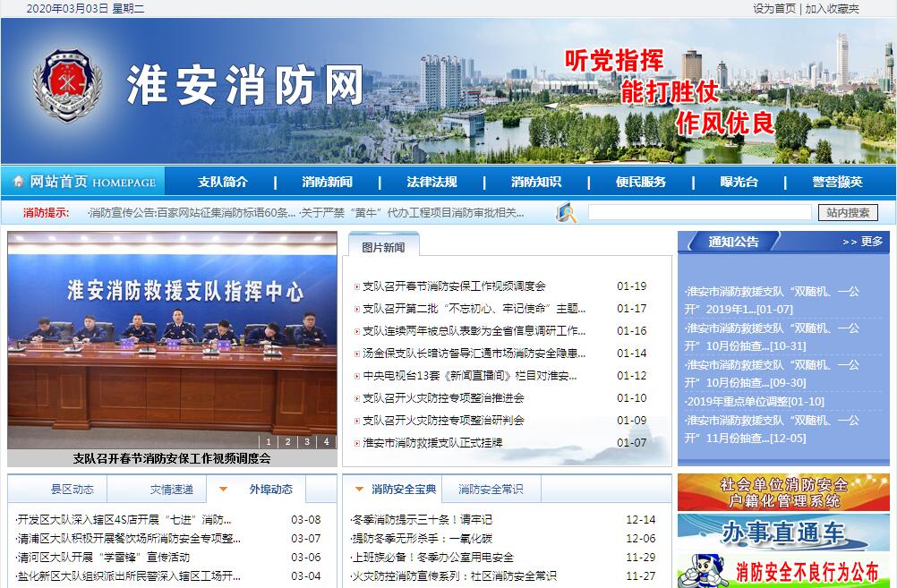Click the magnifying glass search icon

click(567, 213)
